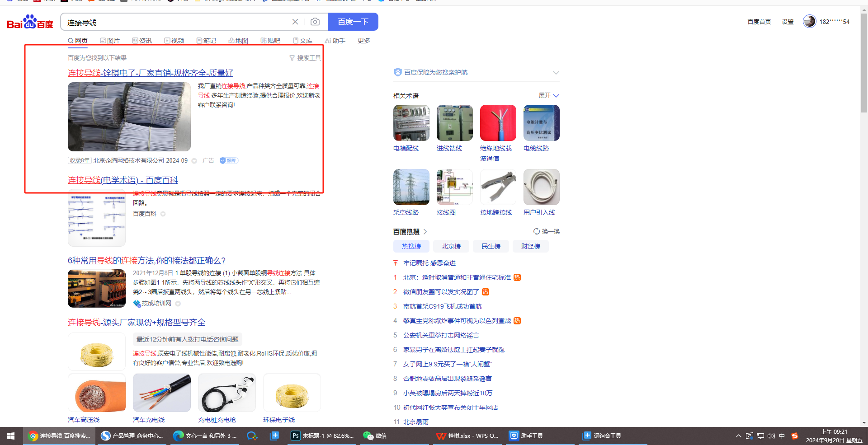
Task: Show hidden system tray icons
Action: point(739,436)
